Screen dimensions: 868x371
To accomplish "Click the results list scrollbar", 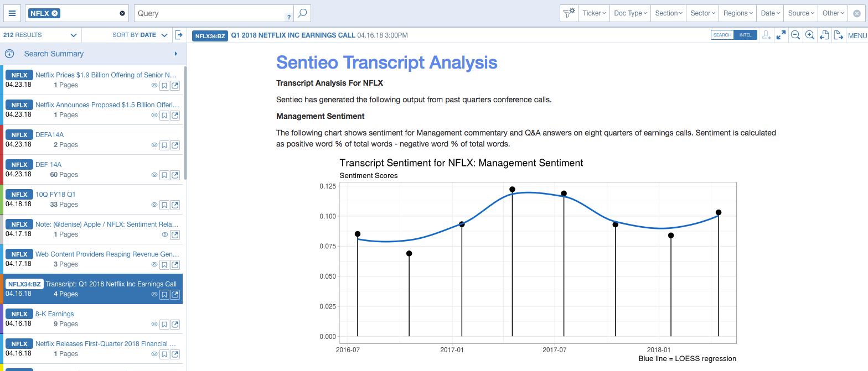I will coord(185,123).
